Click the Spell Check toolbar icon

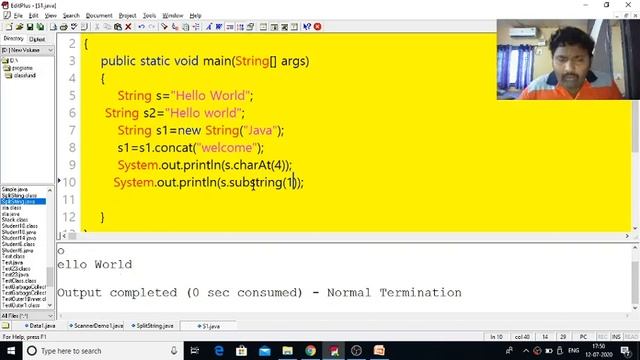74,27
